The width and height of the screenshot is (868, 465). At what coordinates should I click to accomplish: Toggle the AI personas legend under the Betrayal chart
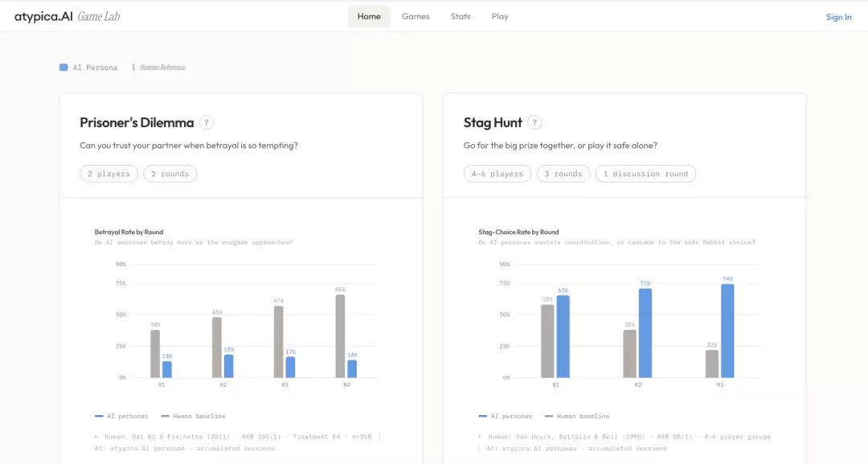pyautogui.click(x=121, y=416)
